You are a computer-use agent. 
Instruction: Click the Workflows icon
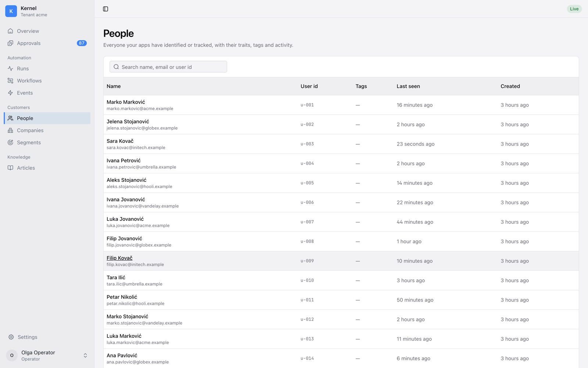pyautogui.click(x=10, y=81)
